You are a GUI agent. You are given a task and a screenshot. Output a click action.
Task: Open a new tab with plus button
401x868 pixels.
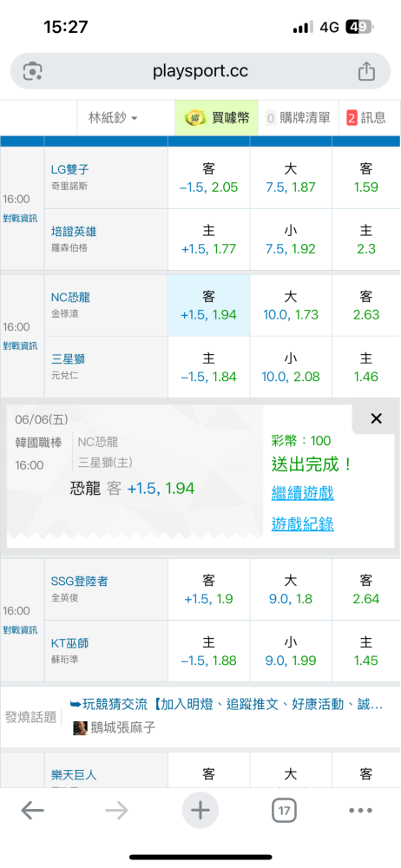click(200, 811)
